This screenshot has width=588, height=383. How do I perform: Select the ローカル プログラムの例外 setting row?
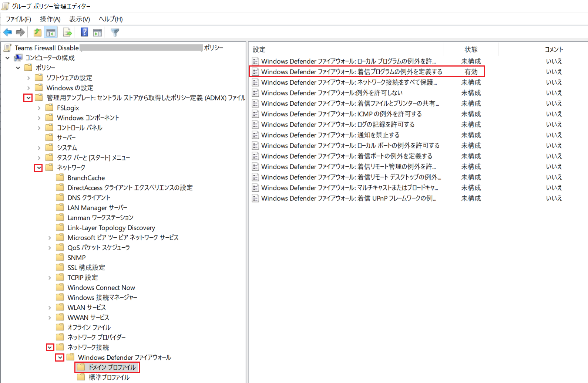point(348,61)
